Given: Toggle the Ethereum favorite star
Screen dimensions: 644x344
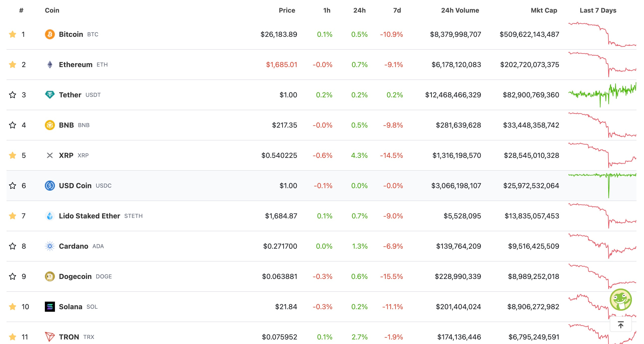Looking at the screenshot, I should click(x=12, y=65).
